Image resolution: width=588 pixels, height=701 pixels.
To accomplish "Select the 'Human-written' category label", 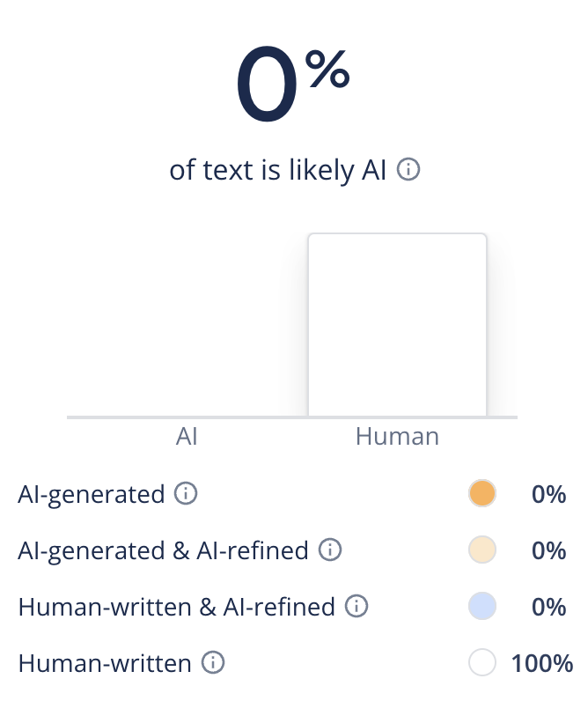I will (105, 662).
